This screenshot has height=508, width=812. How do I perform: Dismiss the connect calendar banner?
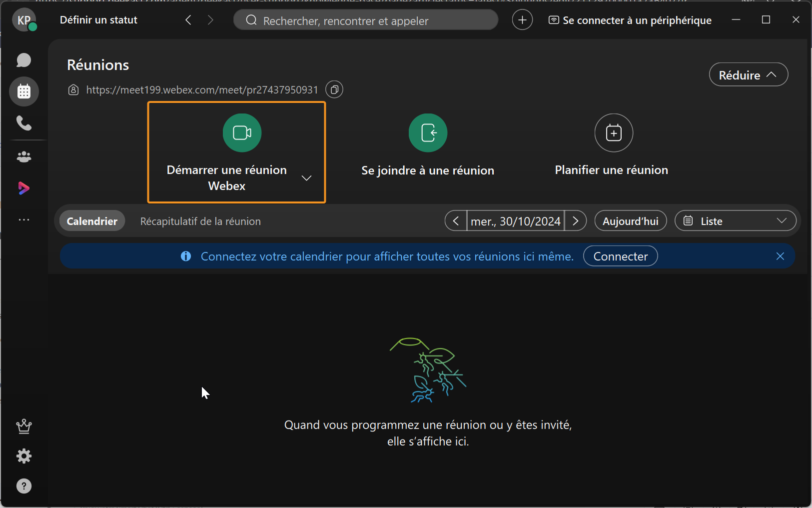pyautogui.click(x=780, y=256)
